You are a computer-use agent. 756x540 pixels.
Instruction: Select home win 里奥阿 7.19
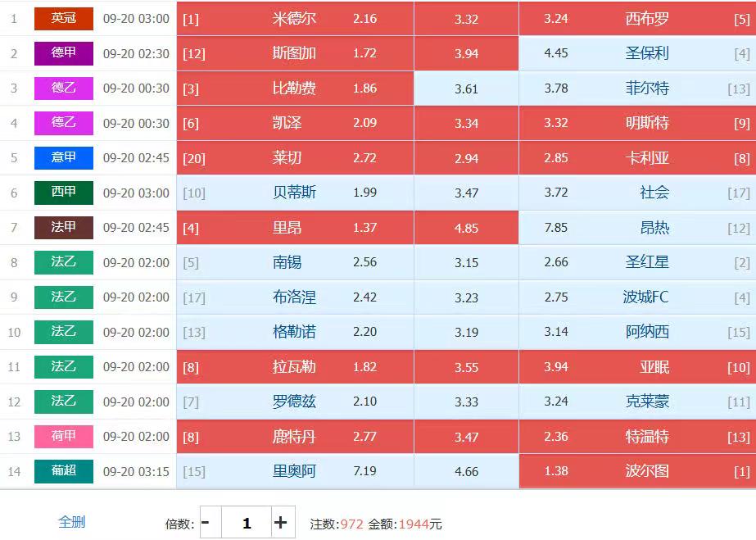pyautogui.click(x=295, y=471)
